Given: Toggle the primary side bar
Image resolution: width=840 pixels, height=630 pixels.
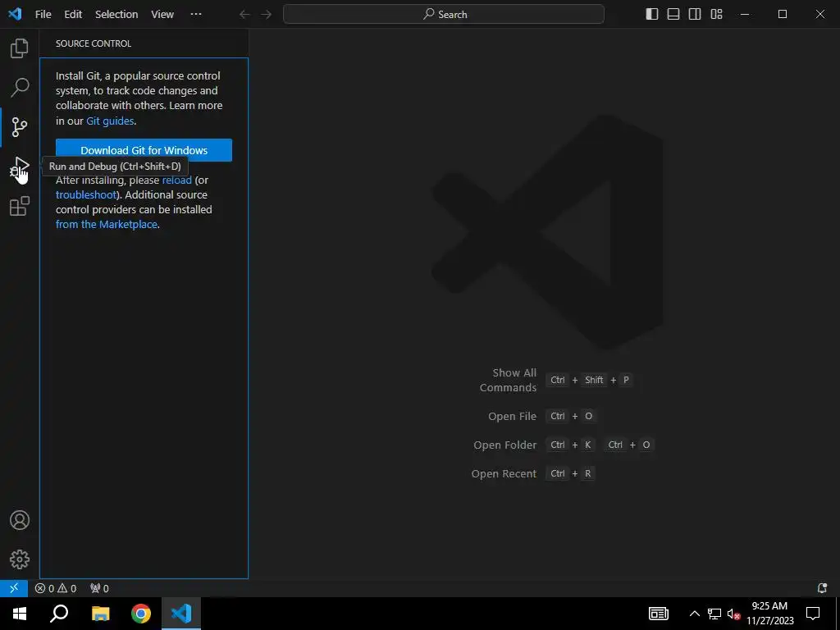Looking at the screenshot, I should point(652,15).
